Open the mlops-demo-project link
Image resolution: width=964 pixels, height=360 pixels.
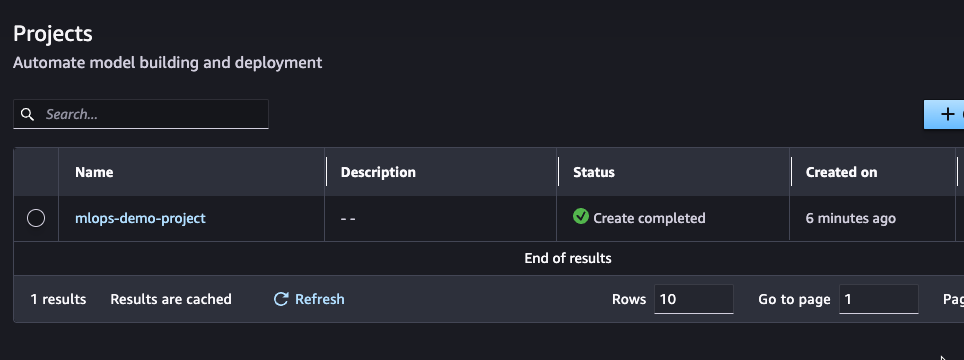(140, 218)
